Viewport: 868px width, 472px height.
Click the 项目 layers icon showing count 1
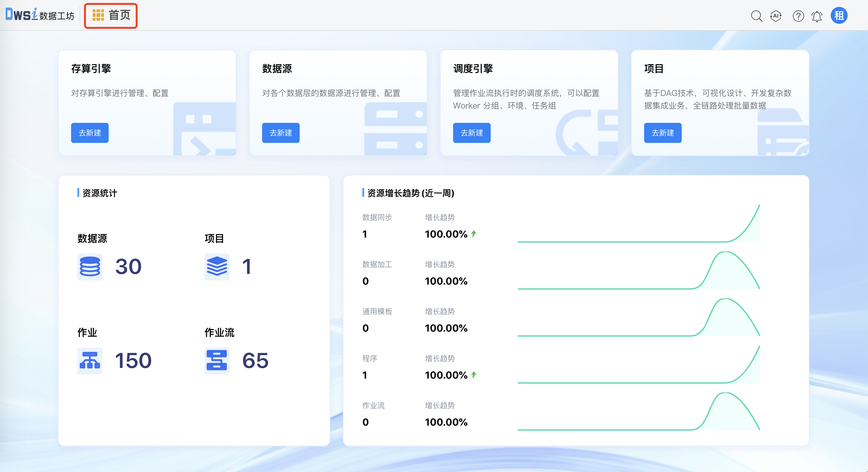(217, 267)
